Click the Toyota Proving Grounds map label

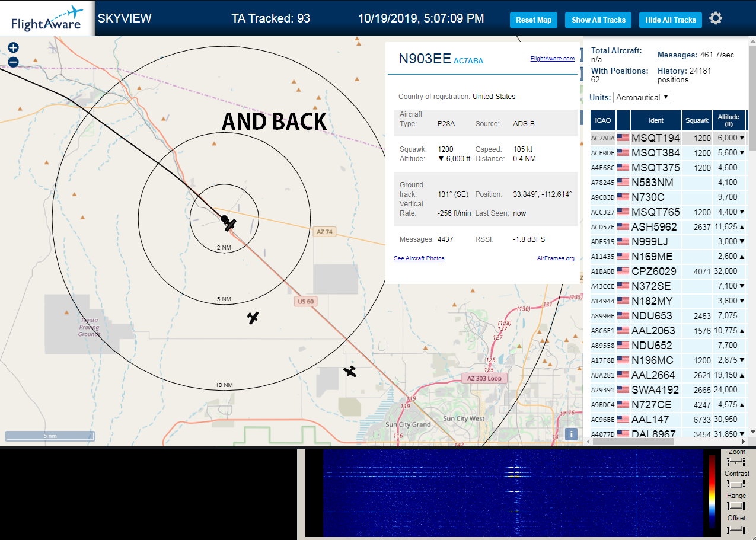point(90,327)
